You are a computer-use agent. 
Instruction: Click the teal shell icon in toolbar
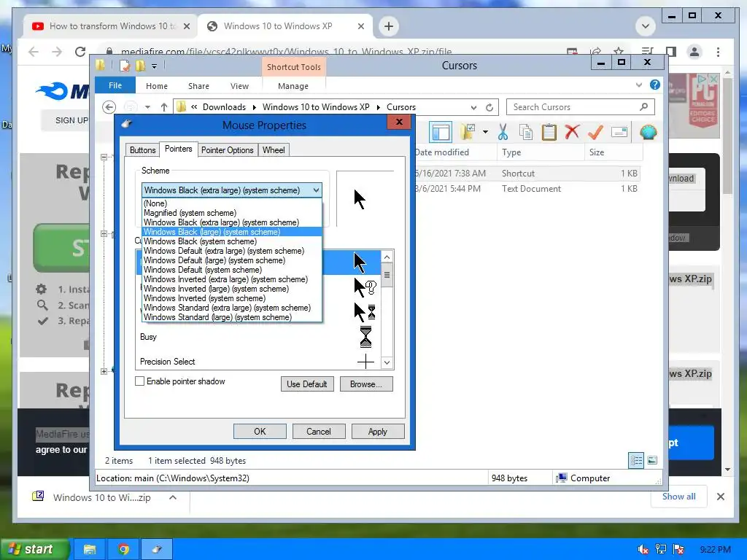(648, 132)
